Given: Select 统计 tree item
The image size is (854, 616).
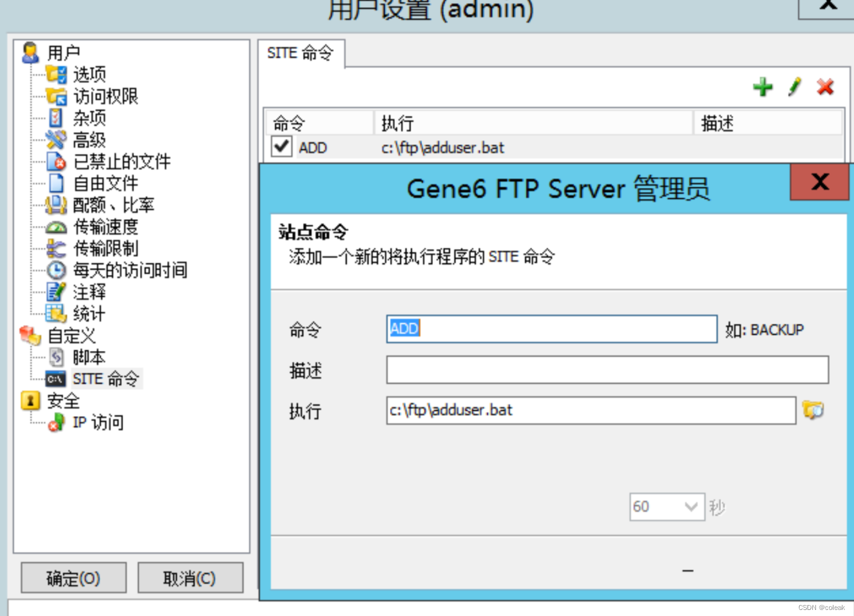Looking at the screenshot, I should (89, 313).
